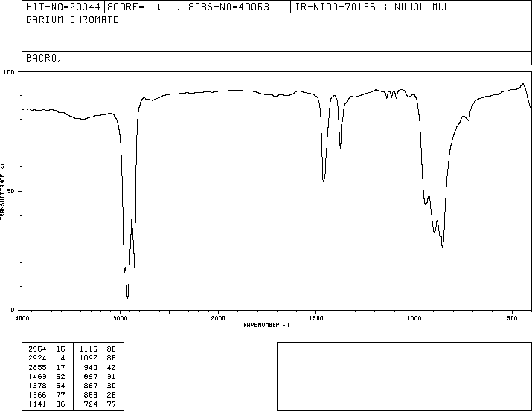Screen dimensions: 532x411
Task: Select transmittance value 62 in 1463 row
Action: point(61,376)
